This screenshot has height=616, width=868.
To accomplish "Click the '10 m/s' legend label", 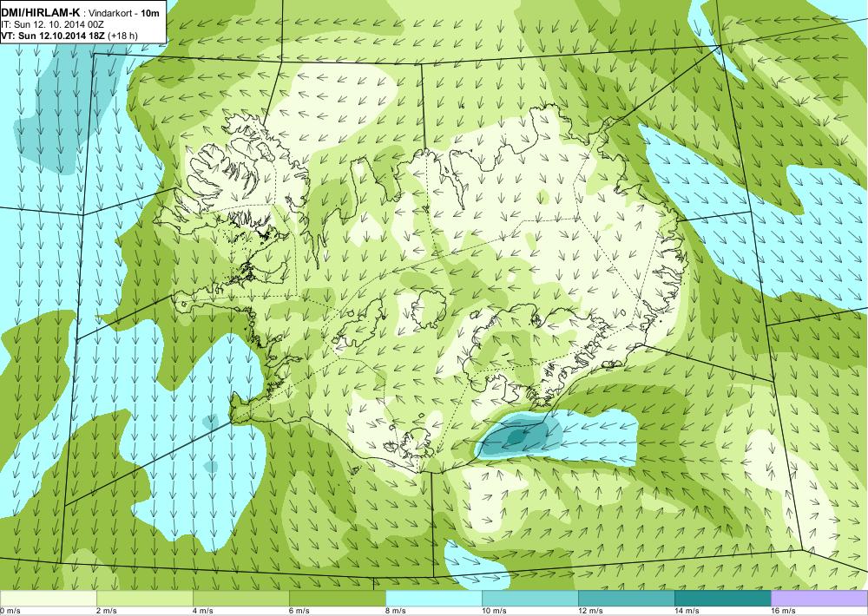I will [x=494, y=611].
